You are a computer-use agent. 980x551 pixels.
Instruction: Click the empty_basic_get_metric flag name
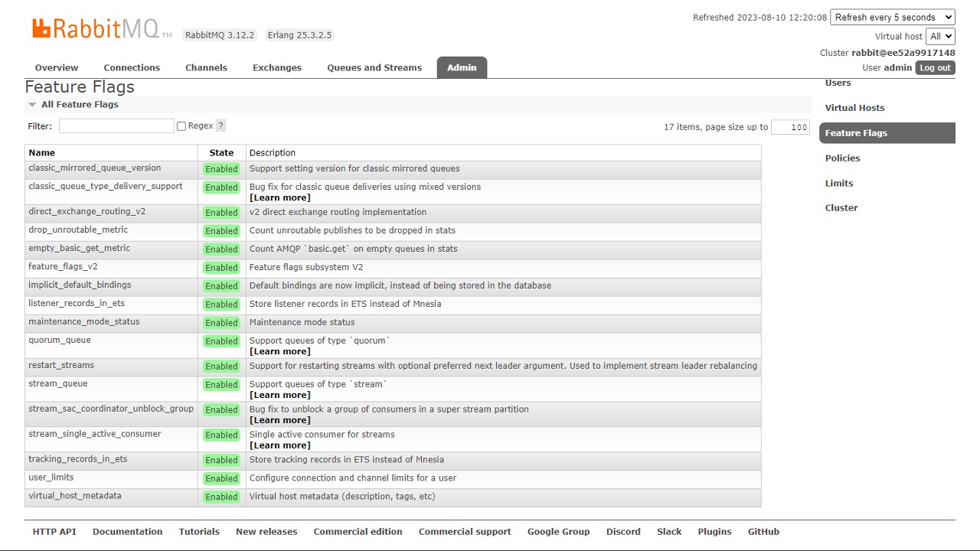pyautogui.click(x=80, y=249)
